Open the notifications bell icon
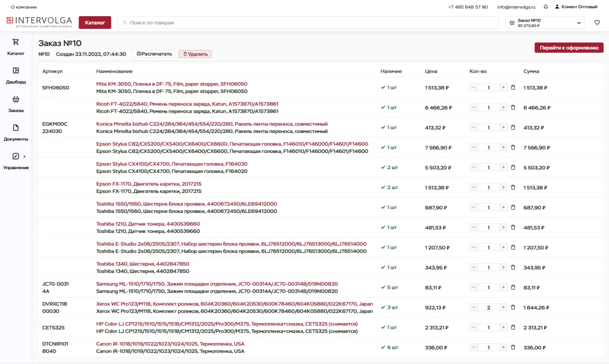This screenshot has height=364, width=609. click(x=546, y=7)
